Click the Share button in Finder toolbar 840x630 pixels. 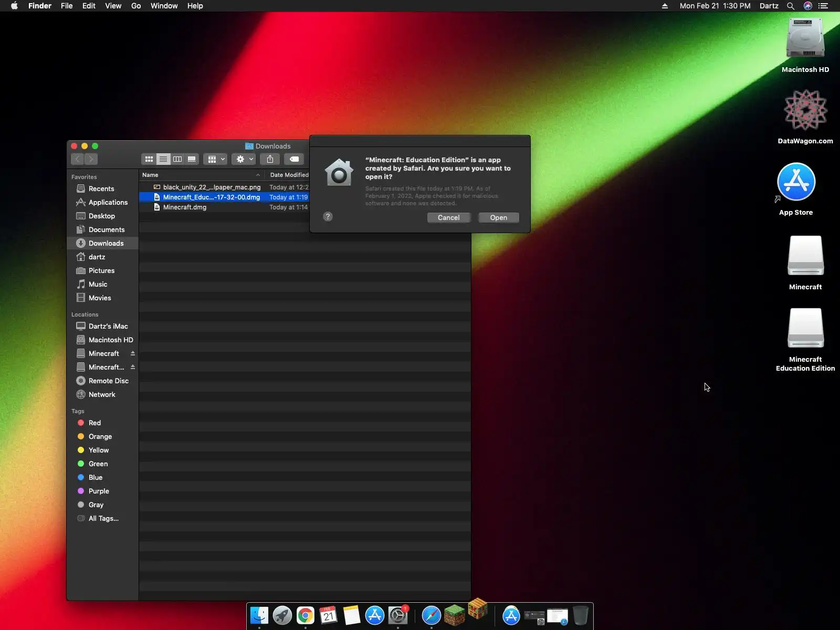point(270,159)
